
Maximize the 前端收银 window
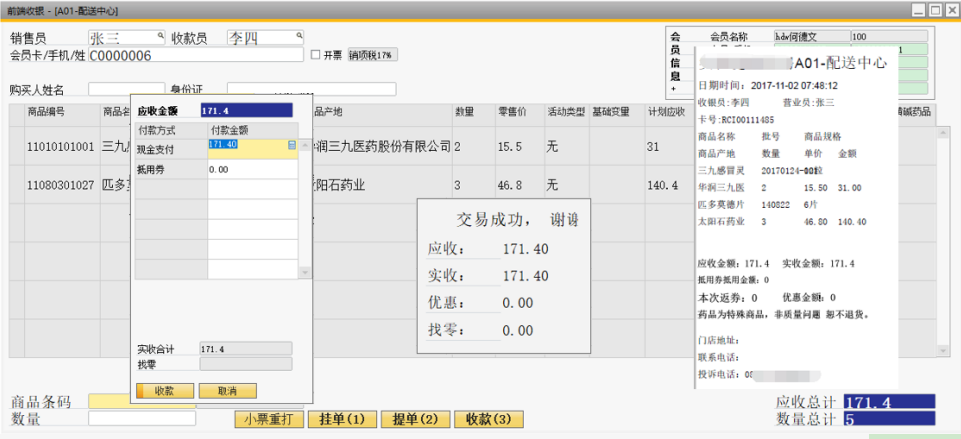(x=934, y=10)
